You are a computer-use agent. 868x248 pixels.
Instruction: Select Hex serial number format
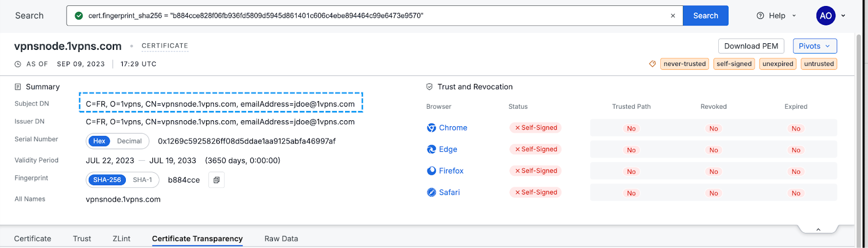click(x=99, y=141)
